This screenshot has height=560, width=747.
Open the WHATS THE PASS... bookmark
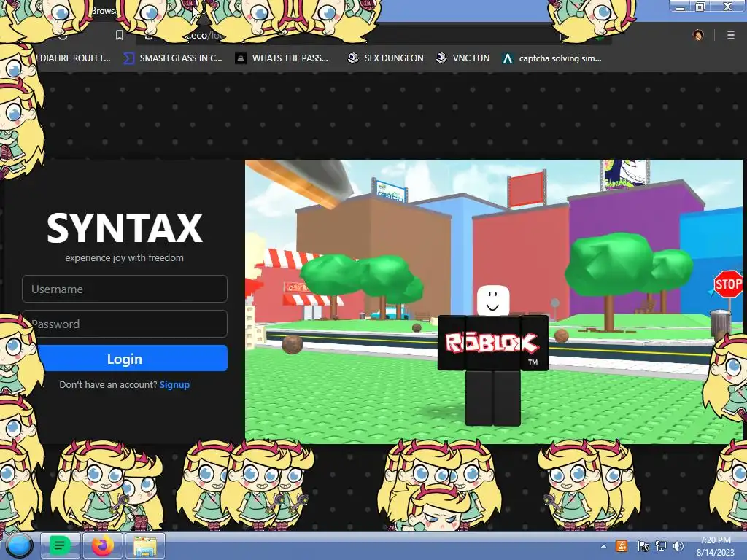click(x=282, y=58)
